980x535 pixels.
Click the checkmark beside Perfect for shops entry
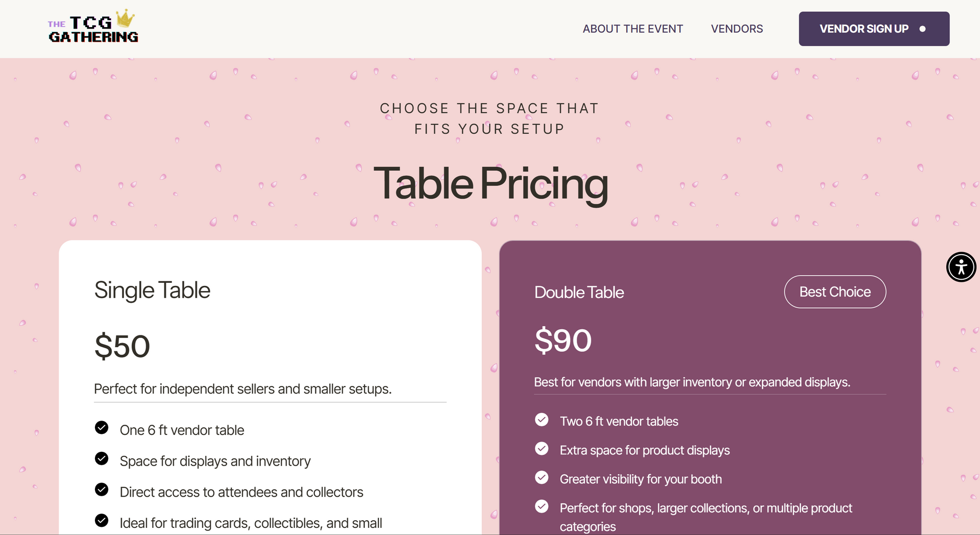542,506
